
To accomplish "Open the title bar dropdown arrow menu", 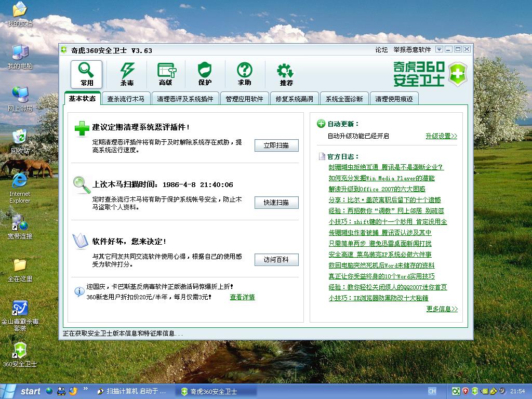I will click(x=439, y=49).
